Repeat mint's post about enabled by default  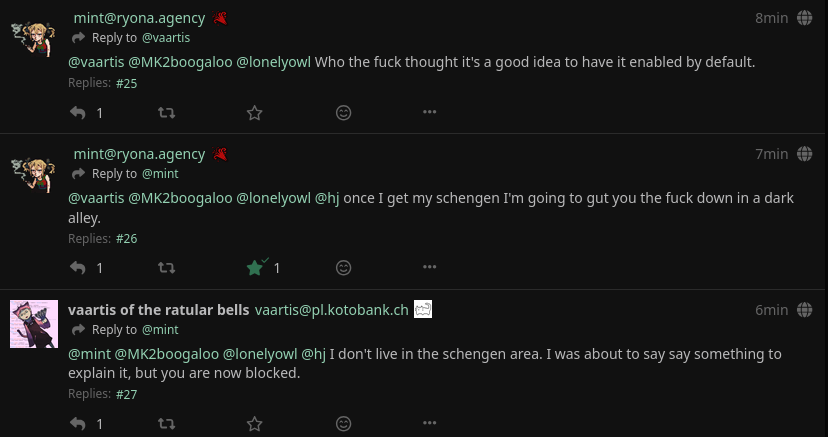pos(166,113)
